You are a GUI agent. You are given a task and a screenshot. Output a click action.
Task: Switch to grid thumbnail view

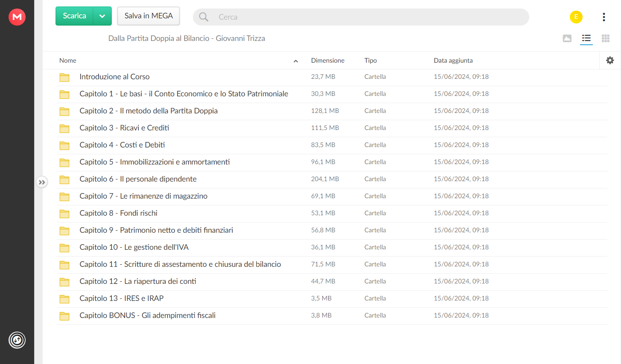click(606, 38)
